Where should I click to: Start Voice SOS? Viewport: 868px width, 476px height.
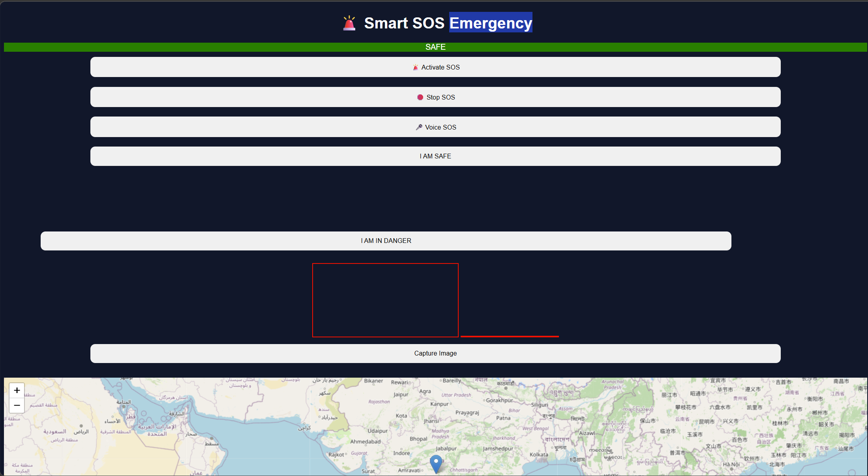tap(435, 127)
